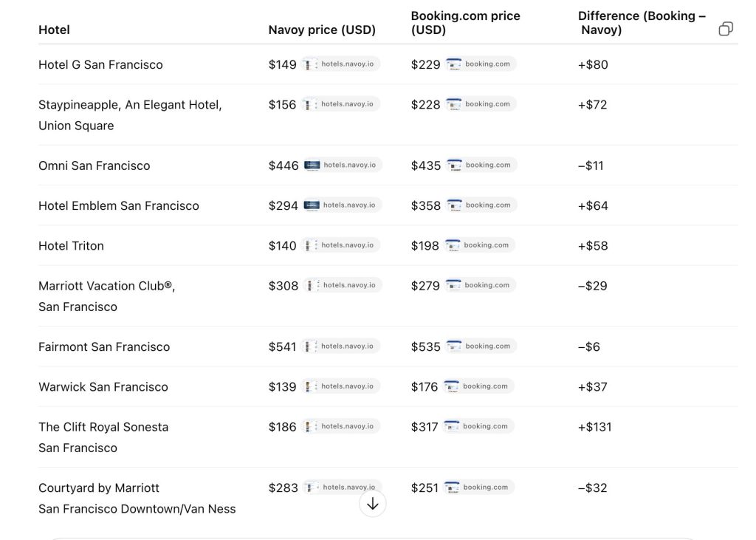756x540 pixels.
Task: Open Navoy source for Hotel Triton
Action: click(341, 245)
